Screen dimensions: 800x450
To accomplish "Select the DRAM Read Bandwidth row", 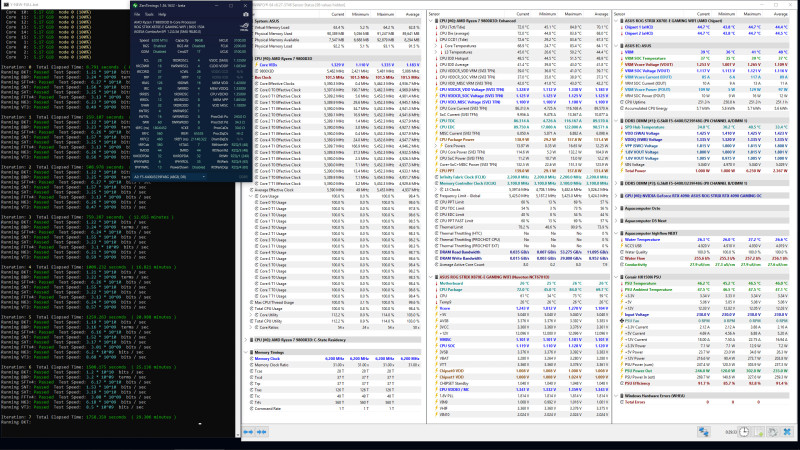I will tap(519, 252).
